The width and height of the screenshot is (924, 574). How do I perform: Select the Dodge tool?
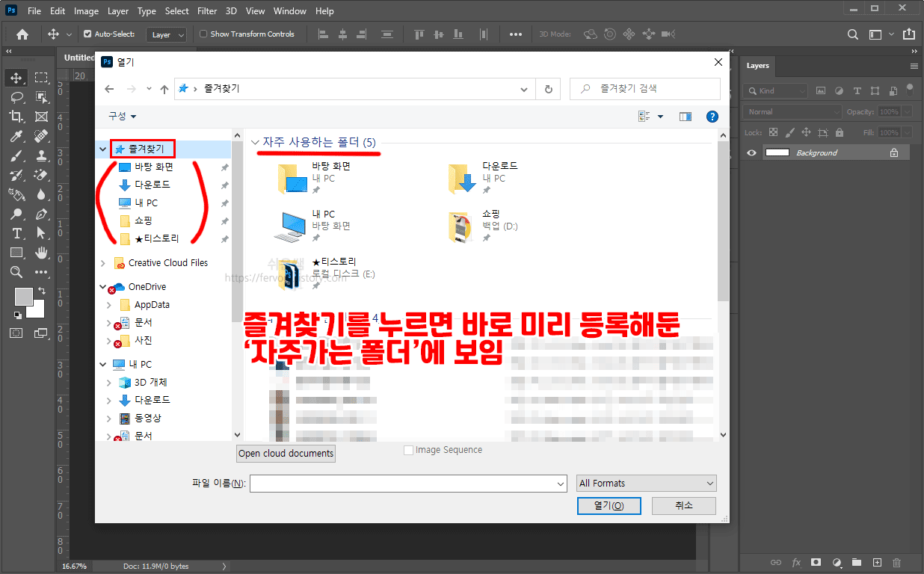pyautogui.click(x=16, y=214)
